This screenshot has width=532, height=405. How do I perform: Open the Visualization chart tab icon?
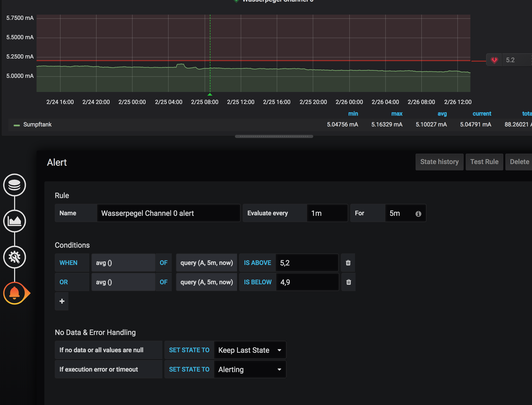tap(15, 221)
